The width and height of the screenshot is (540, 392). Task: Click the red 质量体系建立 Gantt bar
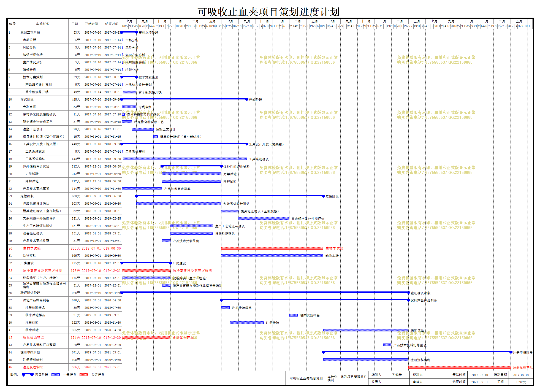pos(146,337)
